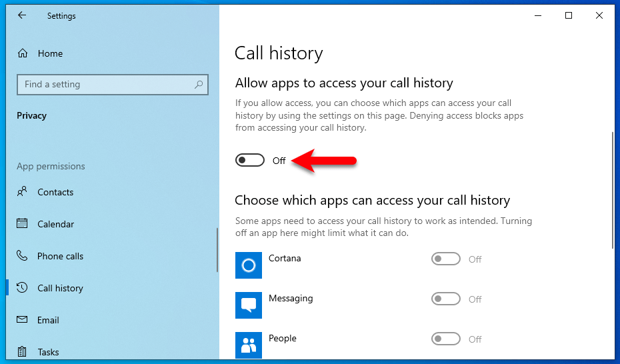Toggle Cortana call history access

pyautogui.click(x=445, y=259)
